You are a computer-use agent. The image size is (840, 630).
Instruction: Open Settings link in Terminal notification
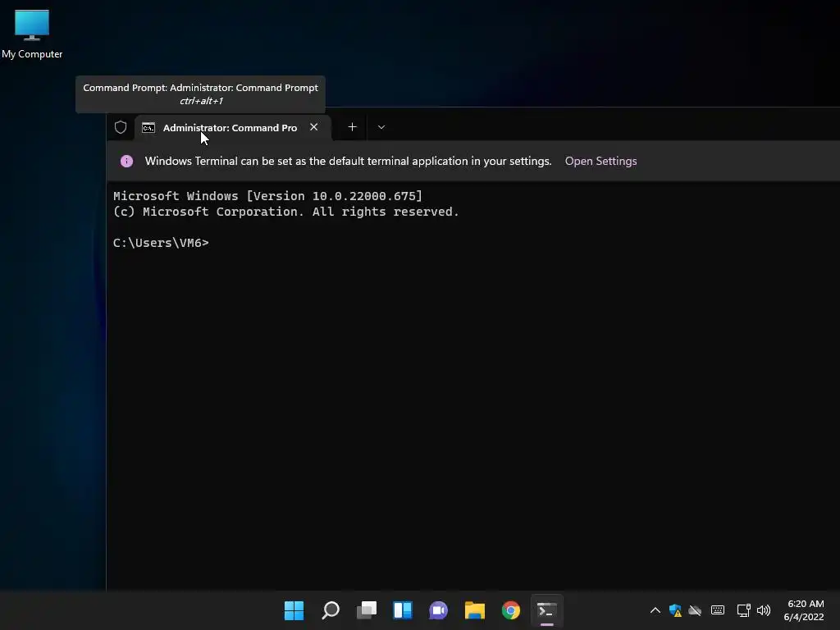click(600, 162)
